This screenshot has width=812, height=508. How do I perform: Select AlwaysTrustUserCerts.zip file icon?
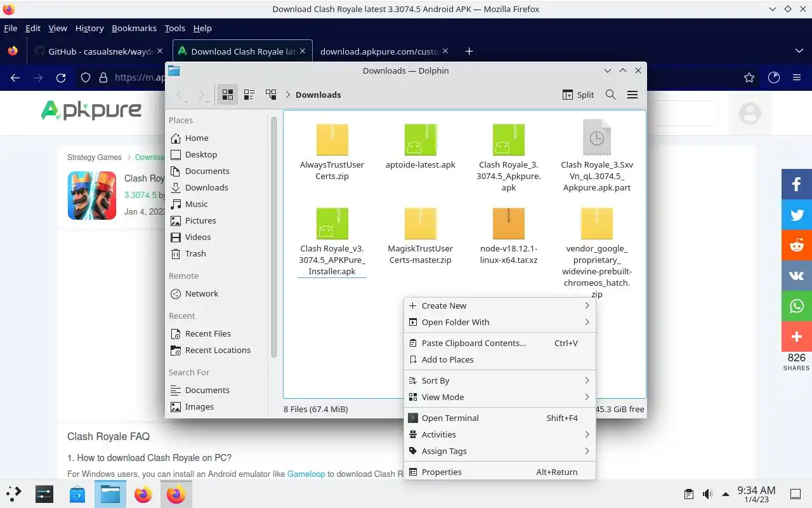(x=332, y=139)
